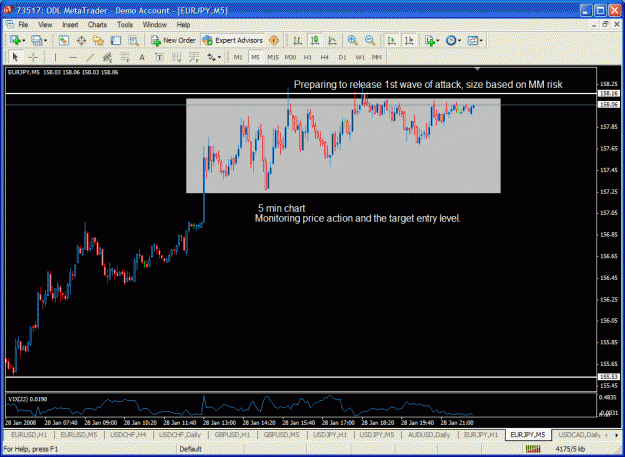625x457 pixels.
Task: Select the text label 'T' tool
Action: (x=159, y=57)
